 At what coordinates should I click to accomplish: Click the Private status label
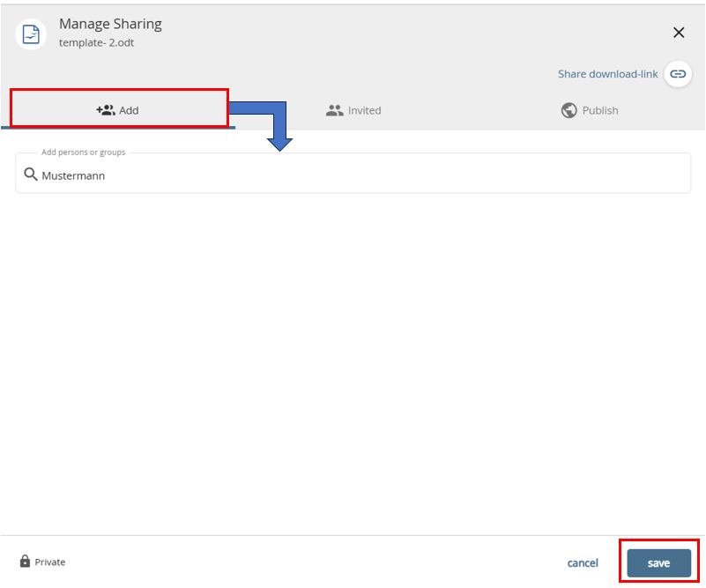point(49,562)
